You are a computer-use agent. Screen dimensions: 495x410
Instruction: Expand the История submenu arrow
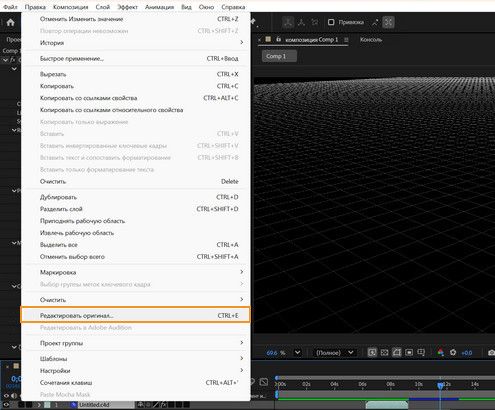[x=242, y=42]
